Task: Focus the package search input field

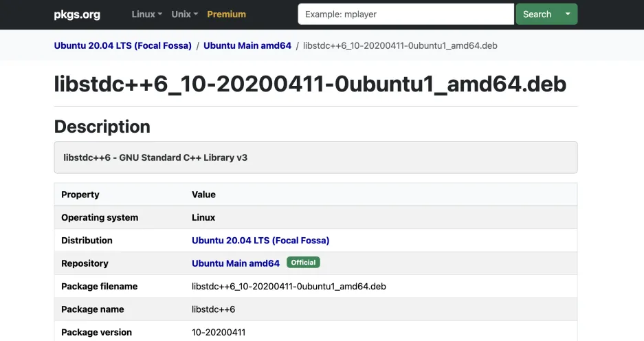Action: (x=406, y=14)
